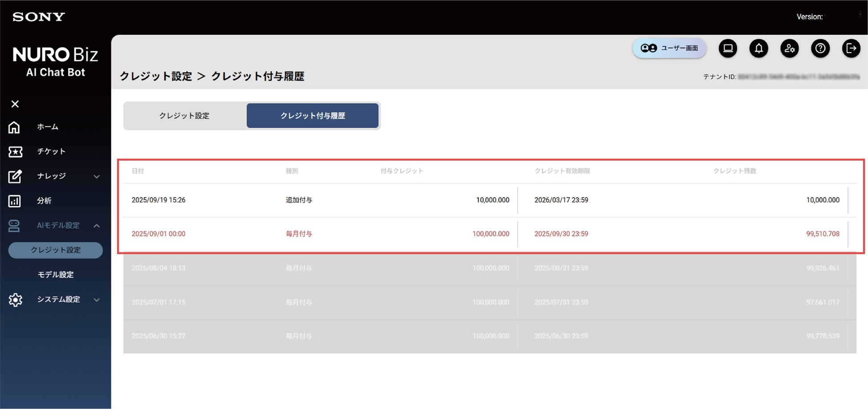868x409 pixels.
Task: Click the システム設定 gear icon
Action: (15, 300)
